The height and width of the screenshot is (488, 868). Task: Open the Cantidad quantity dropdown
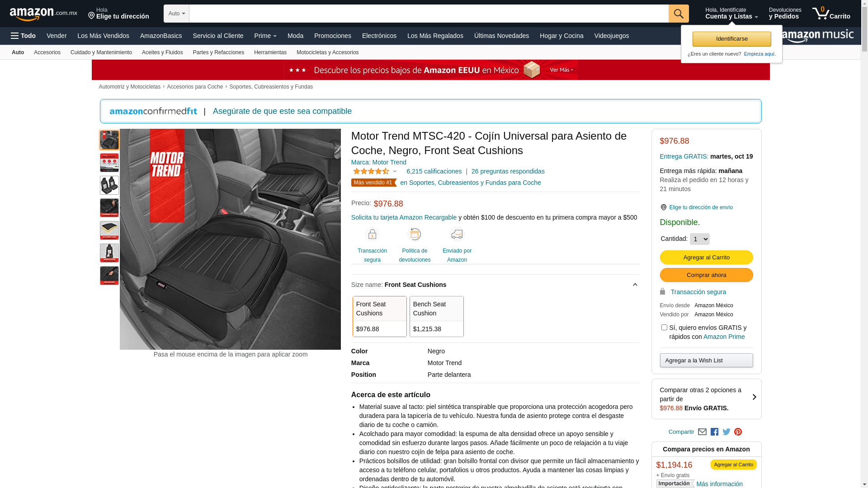click(x=699, y=239)
